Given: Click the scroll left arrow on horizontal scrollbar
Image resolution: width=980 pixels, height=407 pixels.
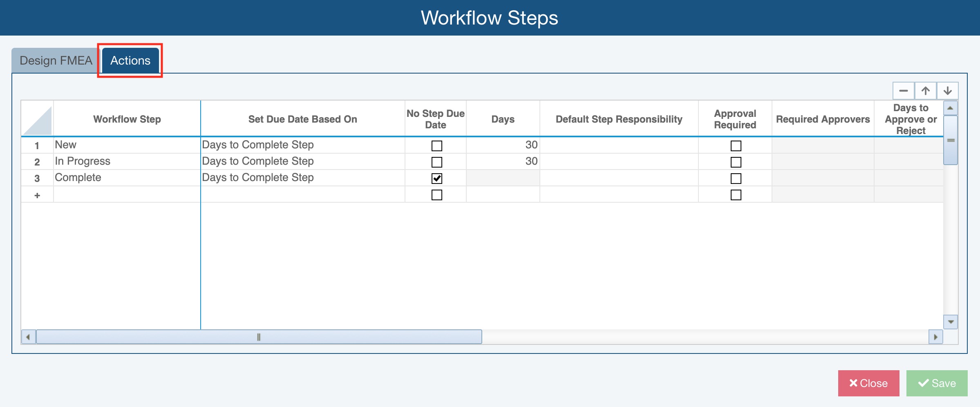Looking at the screenshot, I should [x=28, y=337].
